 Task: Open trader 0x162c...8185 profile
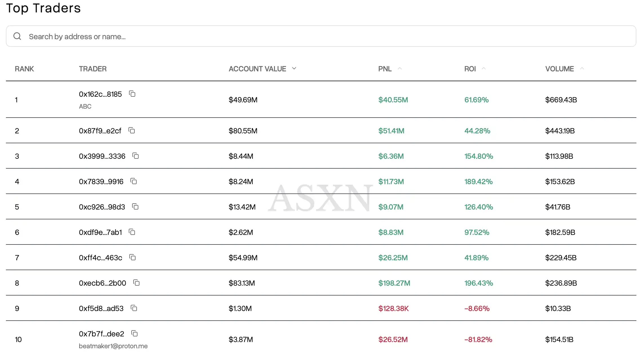(100, 94)
